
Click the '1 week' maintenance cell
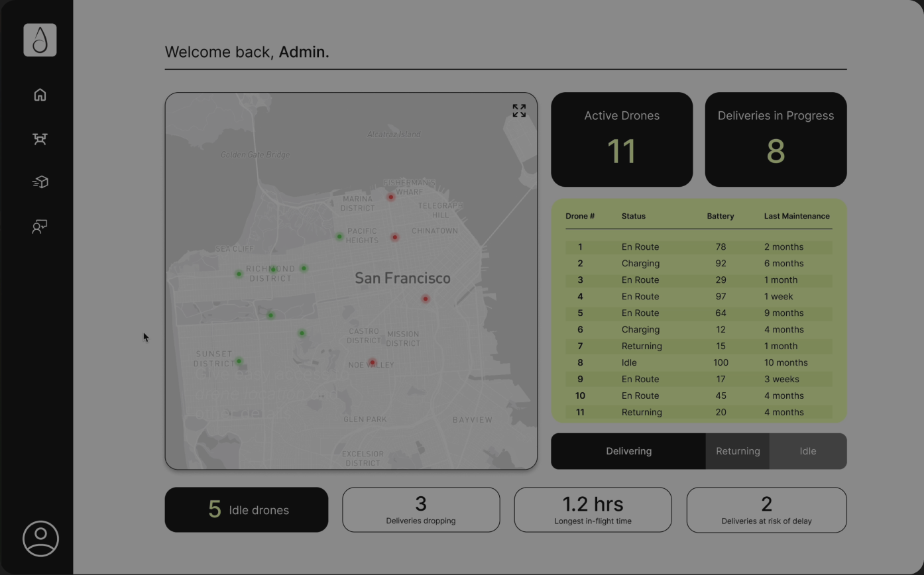778,296
